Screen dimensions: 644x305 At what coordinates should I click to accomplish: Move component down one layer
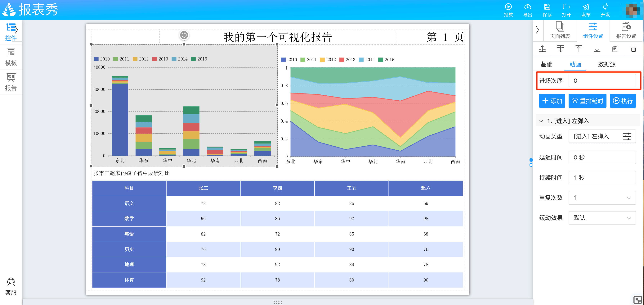561,49
